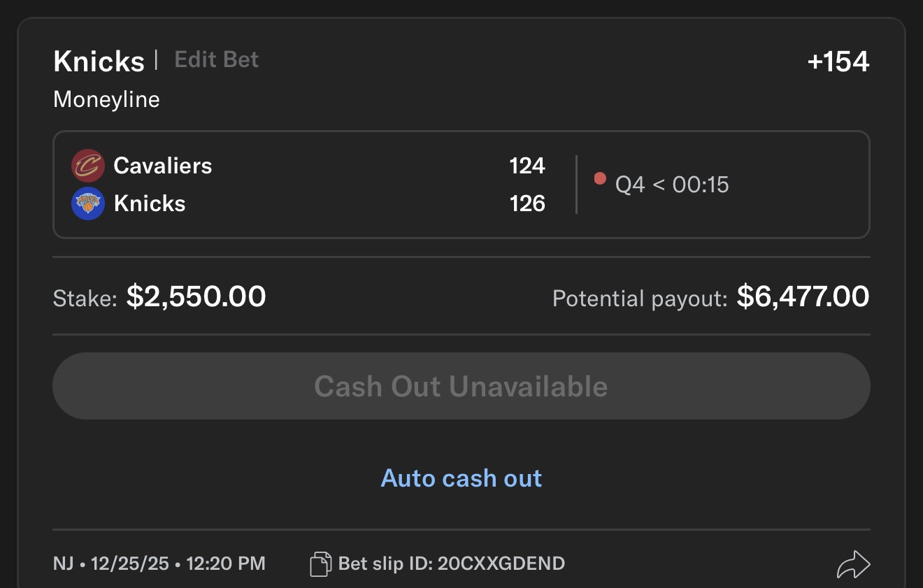Click the share arrow icon
923x588 pixels.
(853, 564)
